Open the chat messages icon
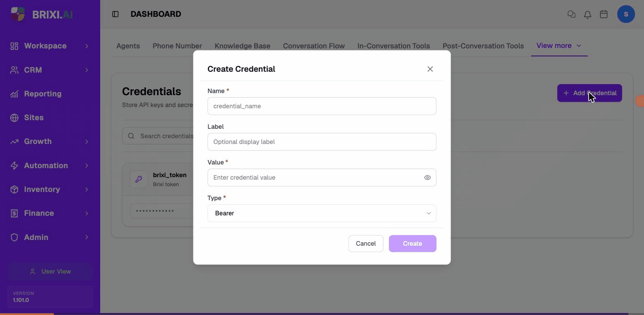This screenshot has width=644, height=315. point(571,14)
